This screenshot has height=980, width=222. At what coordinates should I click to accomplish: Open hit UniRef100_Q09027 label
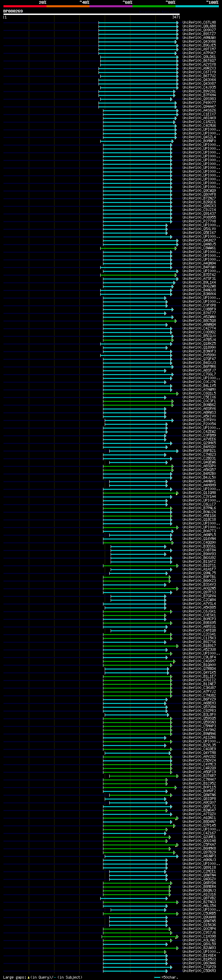click(199, 30)
